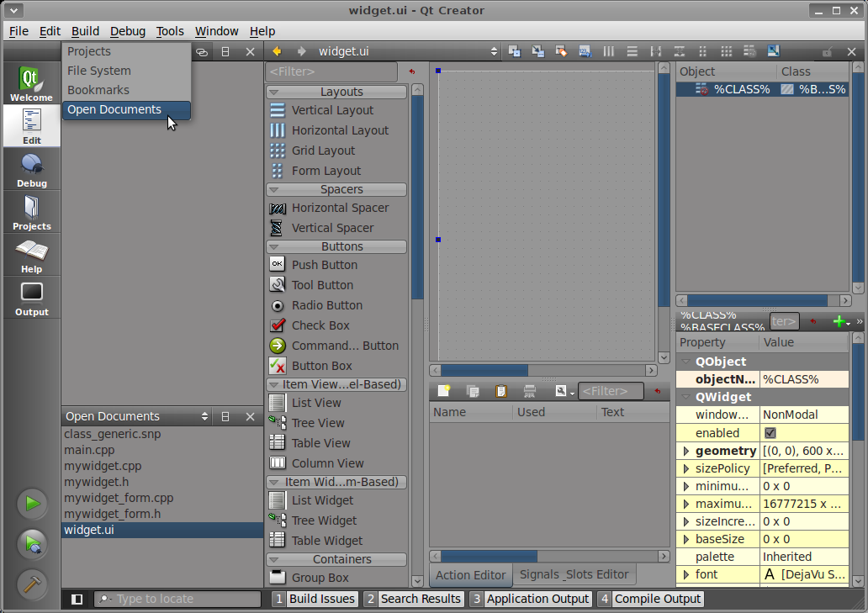This screenshot has height=613, width=868.
Task: Toggle sidebar visibility in status bar
Action: coord(77,599)
